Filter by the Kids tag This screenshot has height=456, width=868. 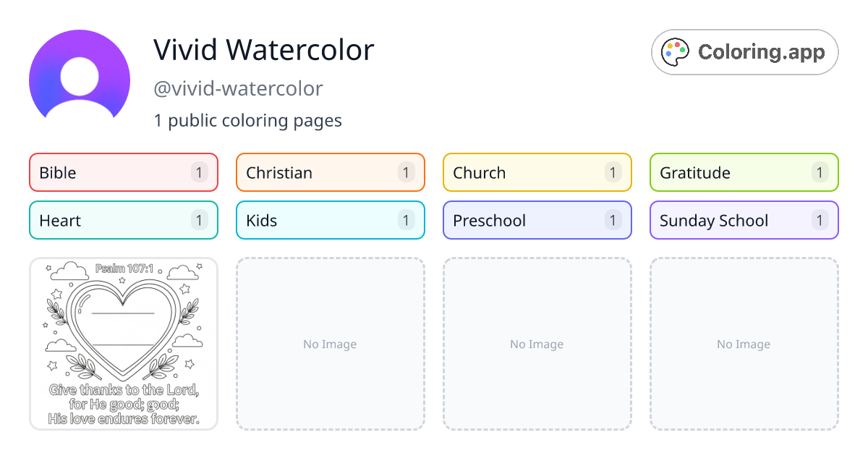point(331,220)
